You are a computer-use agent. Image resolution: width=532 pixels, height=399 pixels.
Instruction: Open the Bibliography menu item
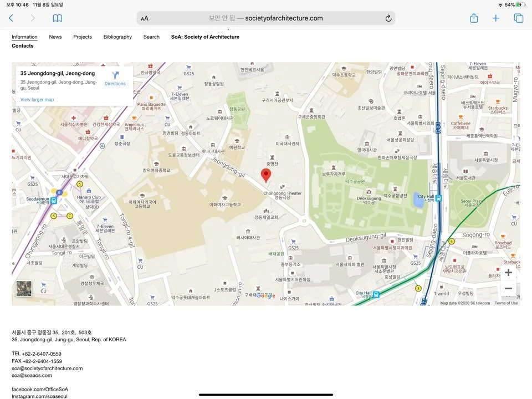coord(117,37)
